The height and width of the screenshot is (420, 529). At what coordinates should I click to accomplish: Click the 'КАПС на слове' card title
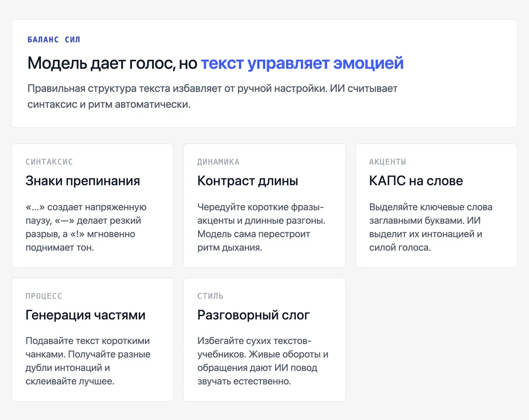coord(416,181)
